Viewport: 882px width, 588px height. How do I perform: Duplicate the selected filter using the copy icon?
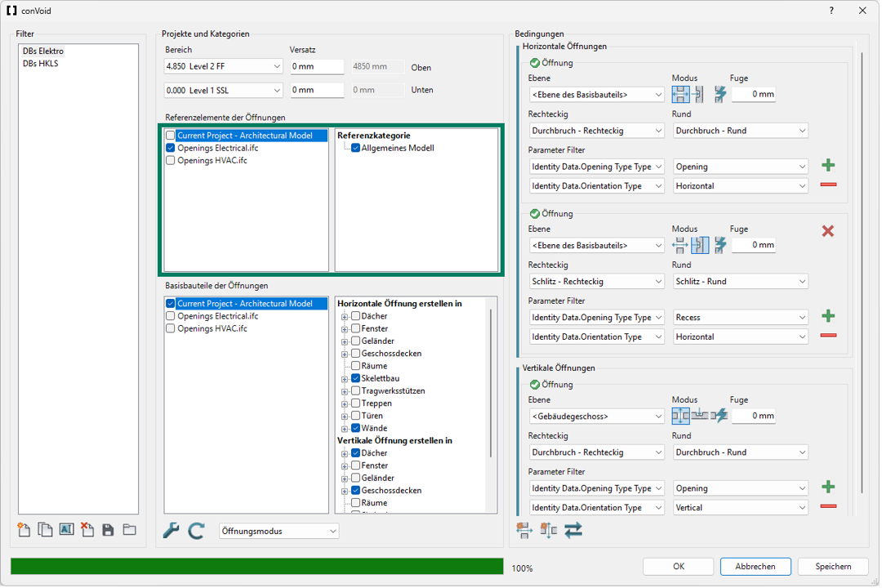pos(45,530)
